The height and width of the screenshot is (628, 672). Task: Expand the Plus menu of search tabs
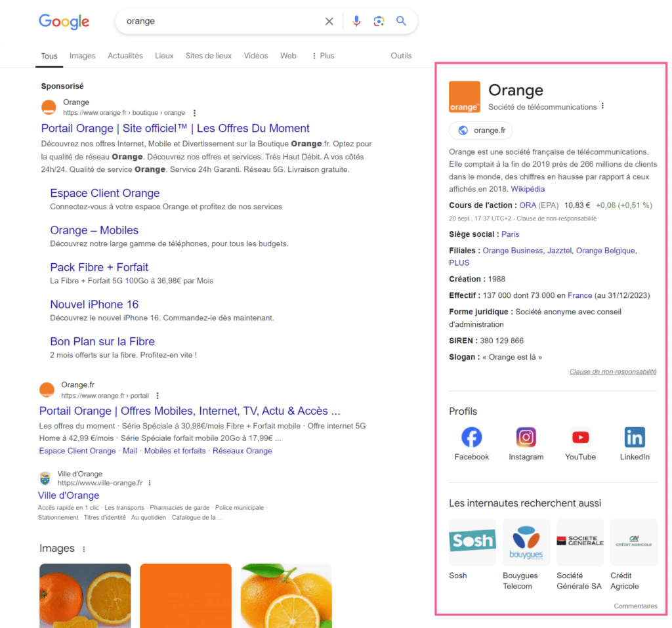tap(323, 56)
